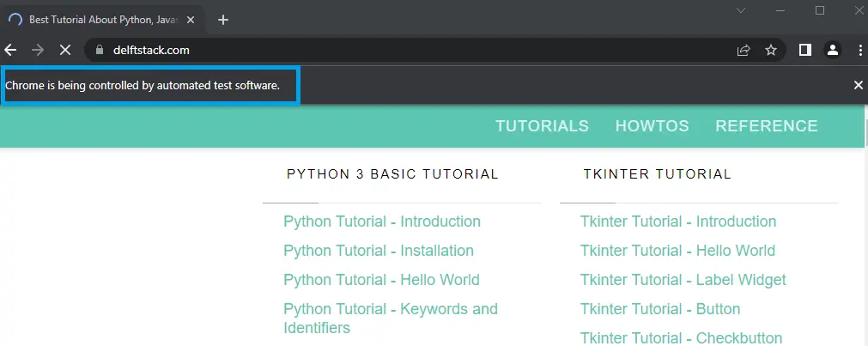Close the Best Tutorial About Python tab

[191, 20]
